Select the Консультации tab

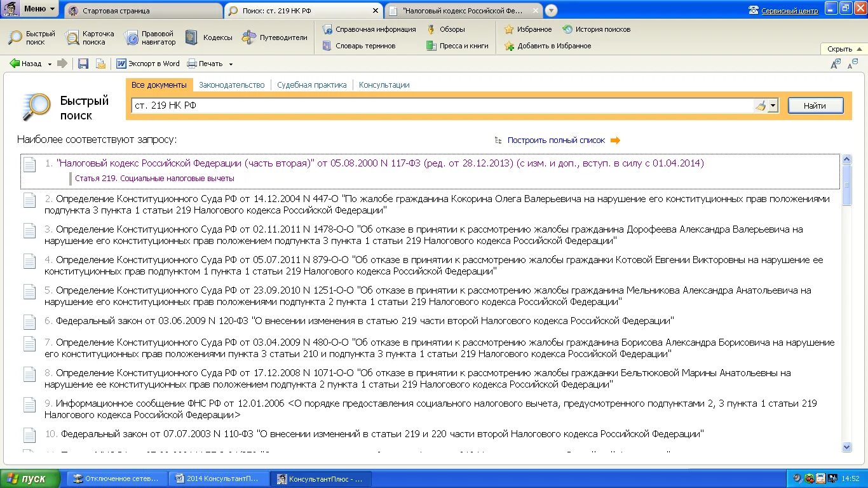coord(384,85)
